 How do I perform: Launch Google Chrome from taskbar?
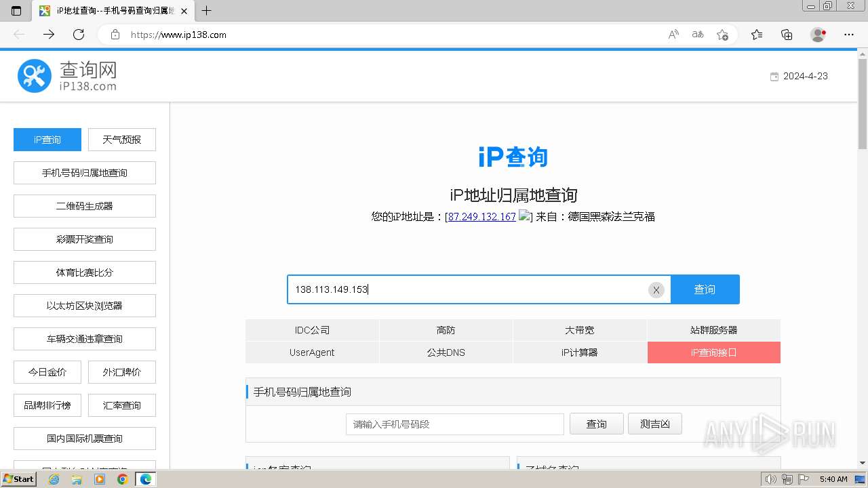pyautogui.click(x=123, y=479)
